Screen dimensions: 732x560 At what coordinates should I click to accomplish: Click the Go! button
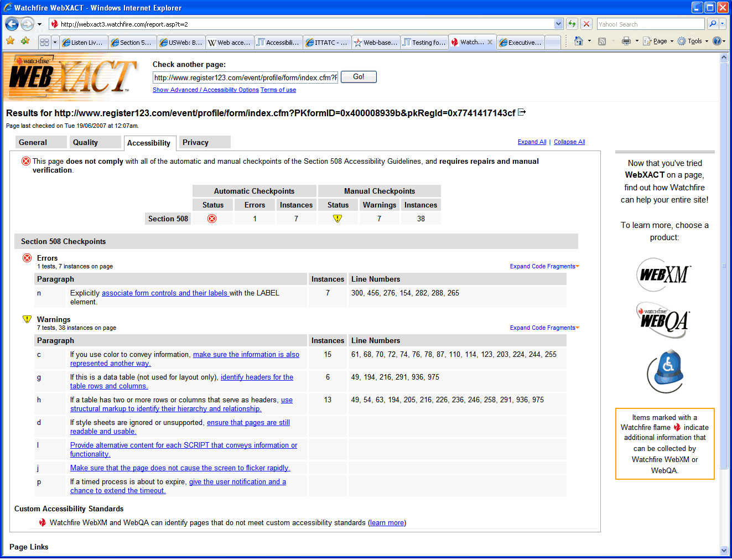pyautogui.click(x=359, y=77)
